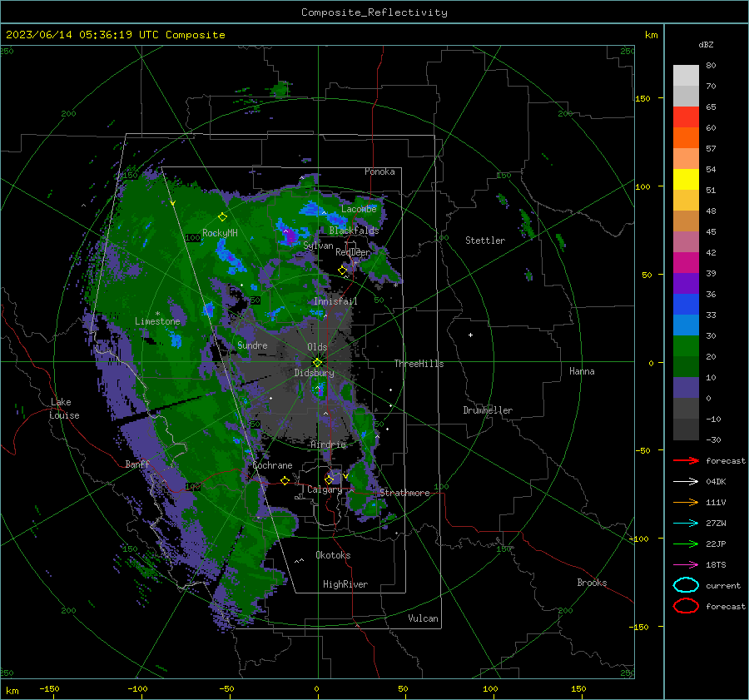Click the Ponoka city label

coord(379,171)
